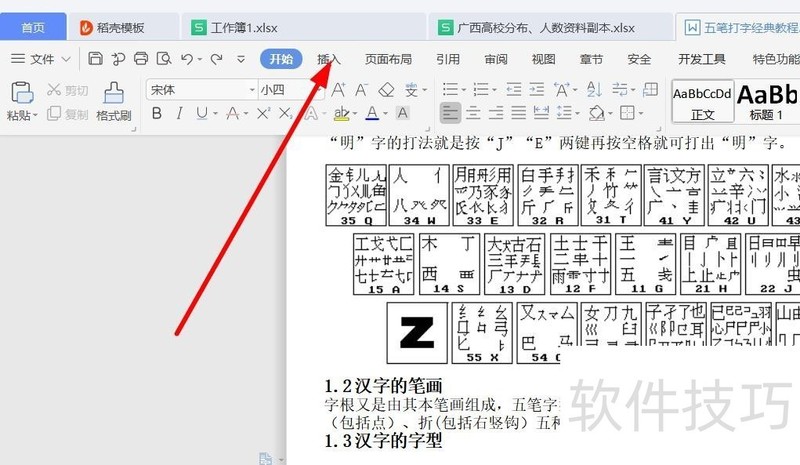Open the 审阅 ribbon tab

[496, 59]
